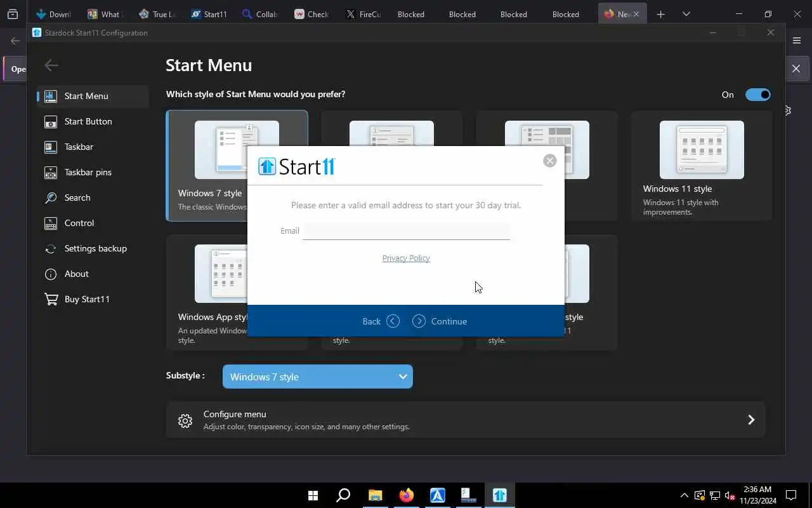Select the Windows 11 style thumbnail
The width and height of the screenshot is (812, 508).
[702, 150]
